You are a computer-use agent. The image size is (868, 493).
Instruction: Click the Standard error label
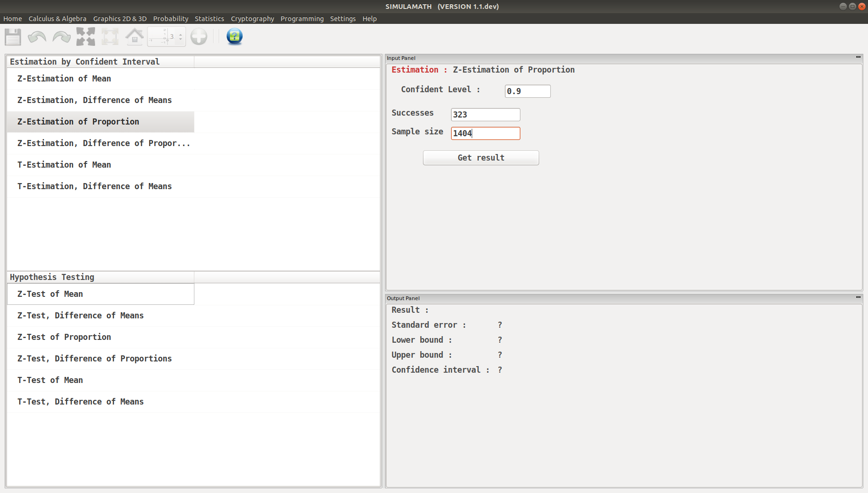[x=429, y=325]
